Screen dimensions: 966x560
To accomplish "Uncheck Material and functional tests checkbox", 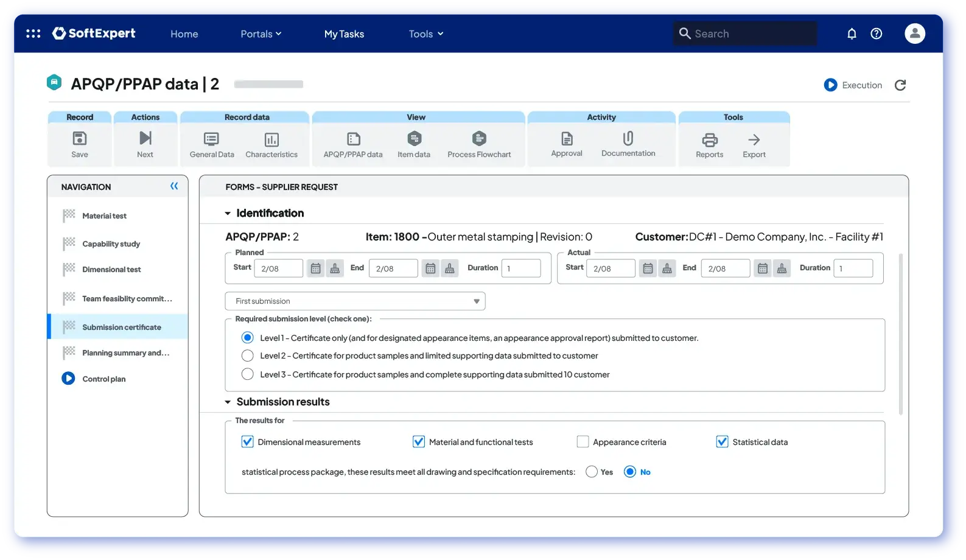I will 418,442.
